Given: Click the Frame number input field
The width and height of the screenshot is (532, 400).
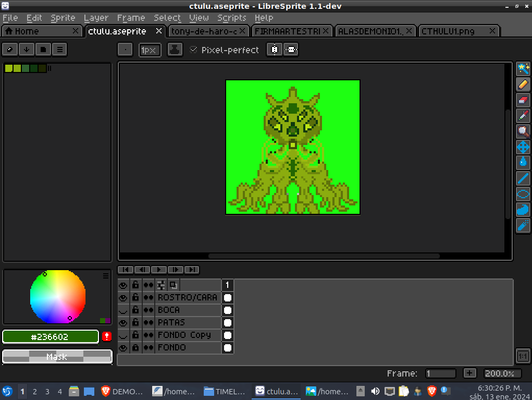Looking at the screenshot, I should click(x=440, y=373).
